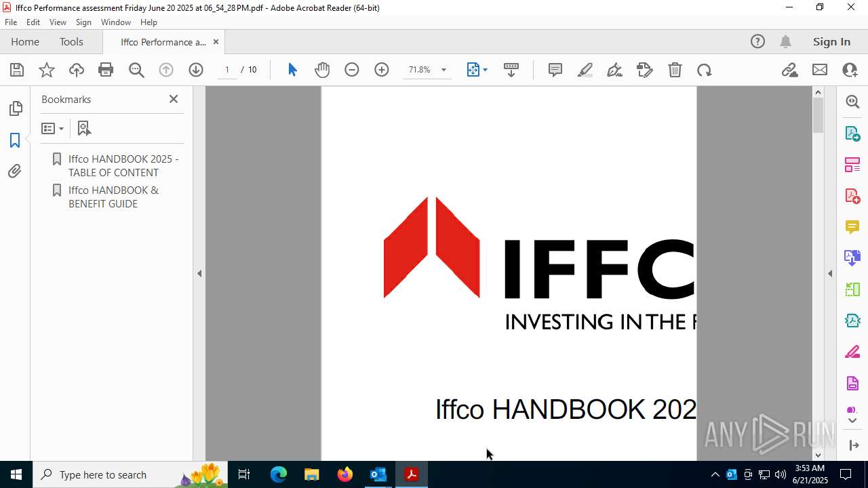Collapse the left navigation pane arrow

(x=199, y=274)
